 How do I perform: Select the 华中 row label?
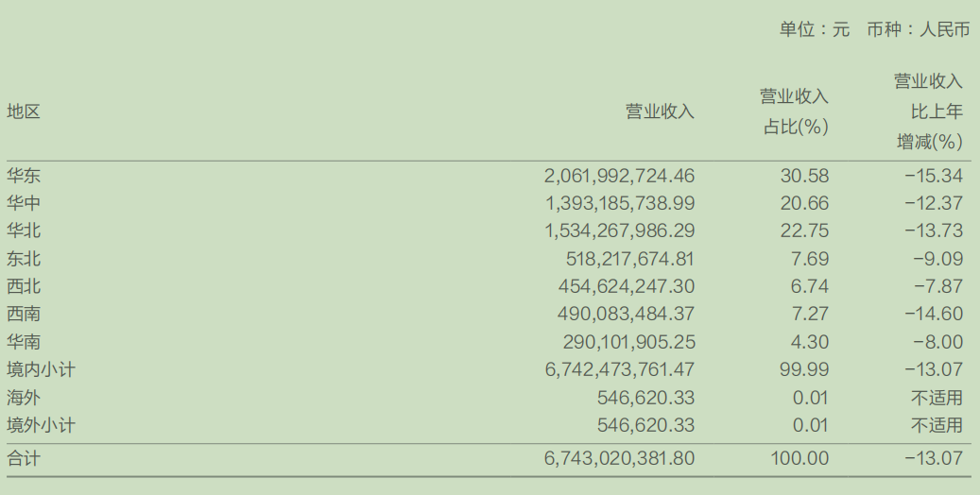click(24, 203)
